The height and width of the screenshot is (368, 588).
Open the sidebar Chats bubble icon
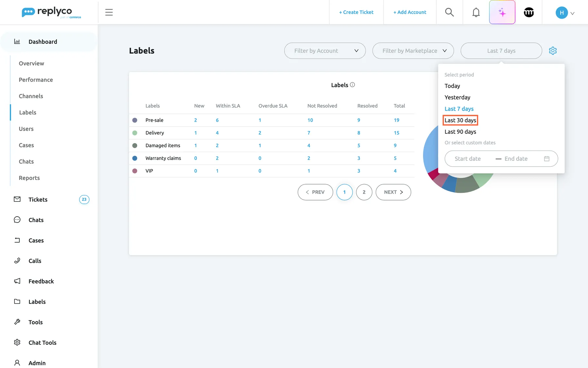pos(17,220)
